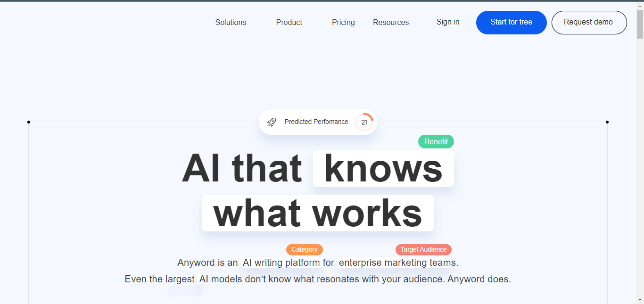Click the orange Category tag
Image resolution: width=644 pixels, height=304 pixels.
click(305, 249)
